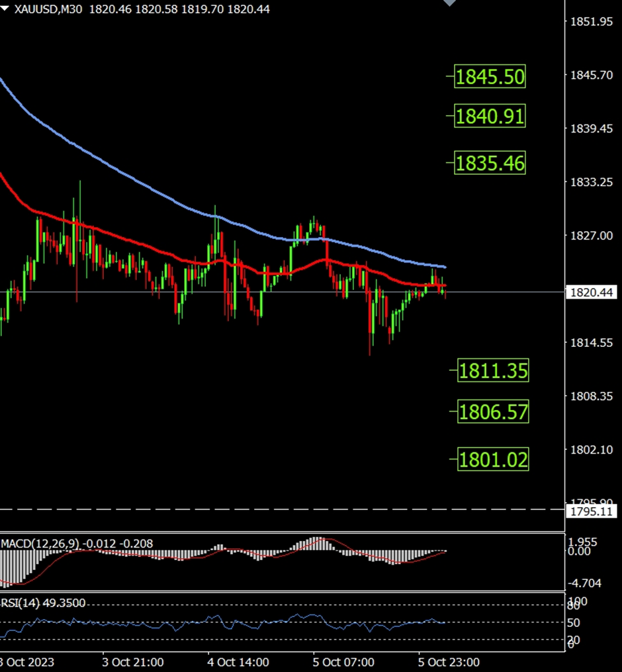The image size is (622, 672).
Task: Select the 1806.57 price level label
Action: (x=493, y=412)
